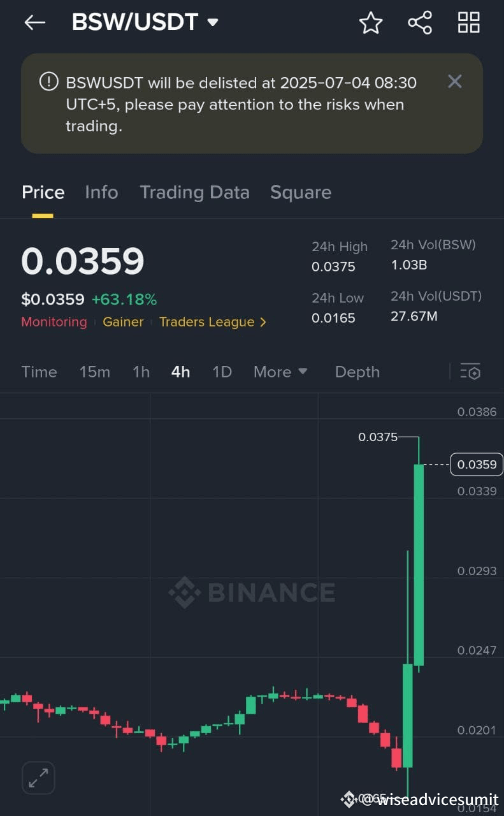Tap the Gainer tag
Screen dimensions: 504x816
click(x=123, y=322)
